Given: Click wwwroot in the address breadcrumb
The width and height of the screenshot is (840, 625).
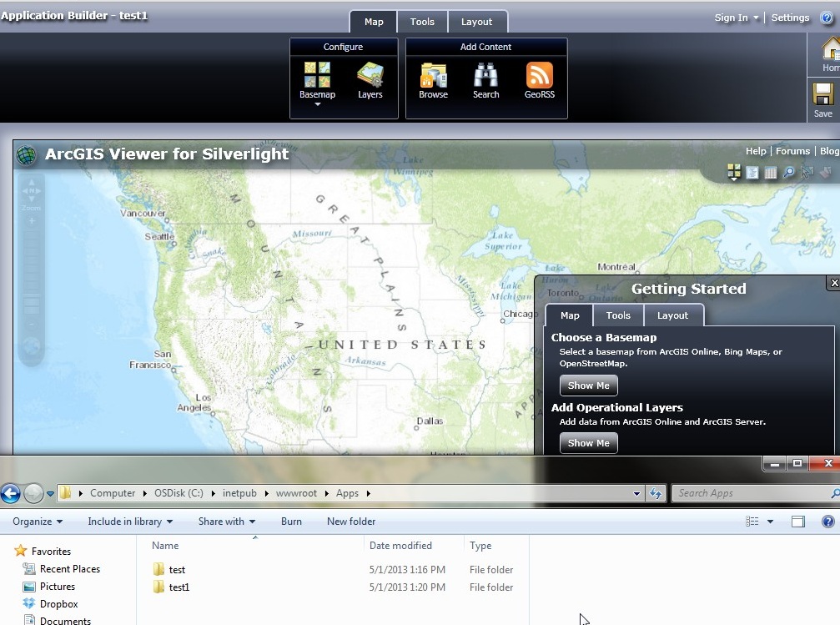Looking at the screenshot, I should [x=296, y=493].
